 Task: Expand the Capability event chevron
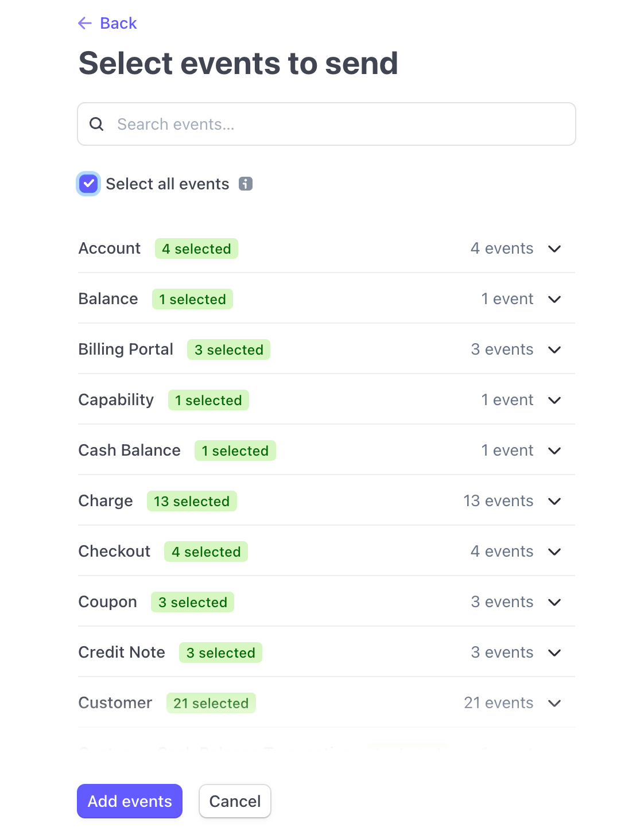pyautogui.click(x=554, y=400)
